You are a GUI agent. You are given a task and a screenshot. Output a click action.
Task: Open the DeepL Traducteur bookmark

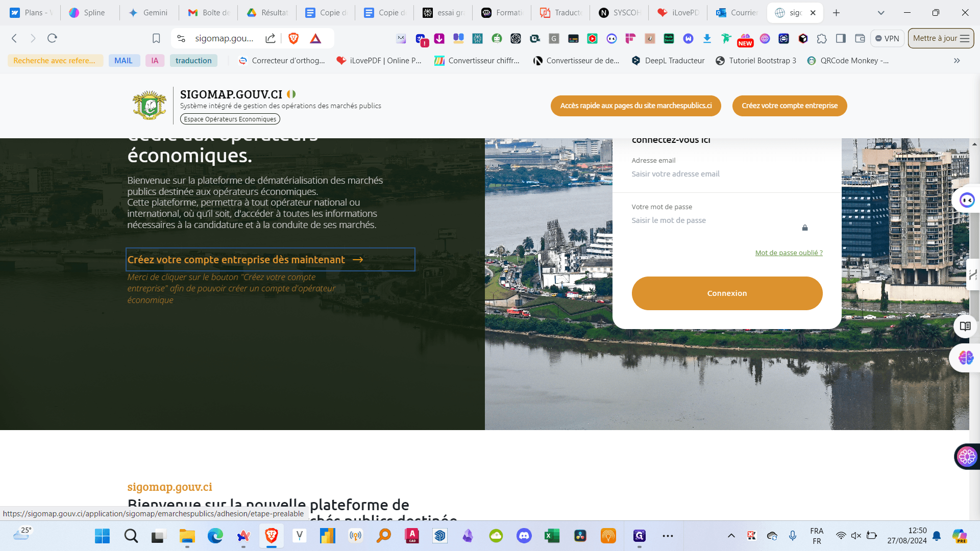coord(668,61)
